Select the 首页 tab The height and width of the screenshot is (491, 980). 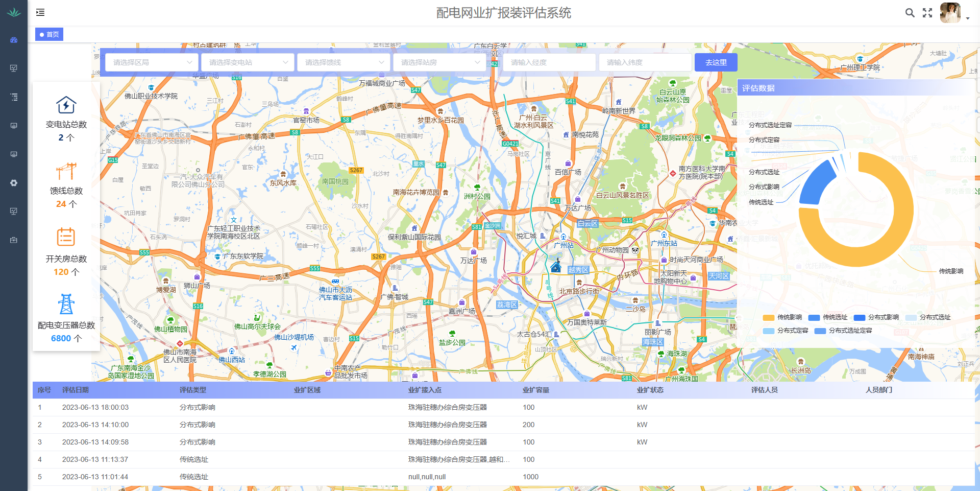(x=49, y=34)
